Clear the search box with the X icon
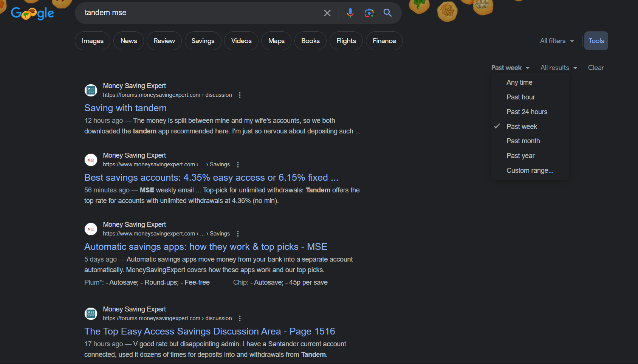The width and height of the screenshot is (638, 364). (x=327, y=13)
